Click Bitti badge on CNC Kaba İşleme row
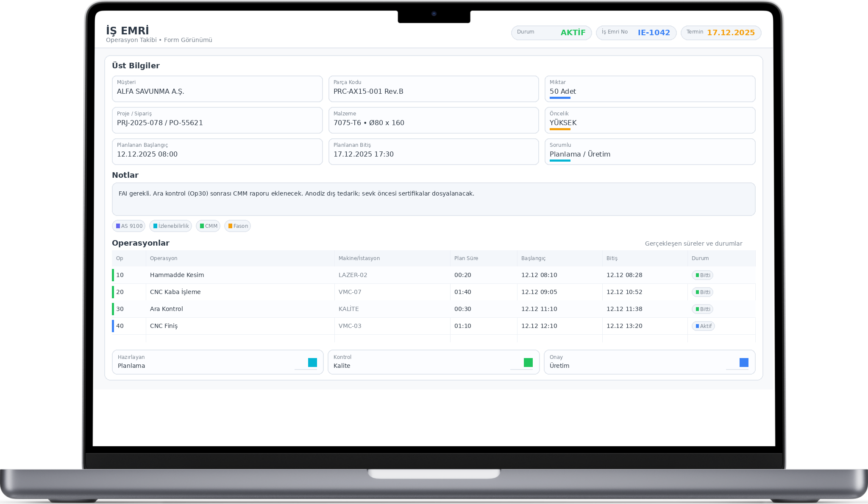The height and width of the screenshot is (504, 868). [702, 292]
